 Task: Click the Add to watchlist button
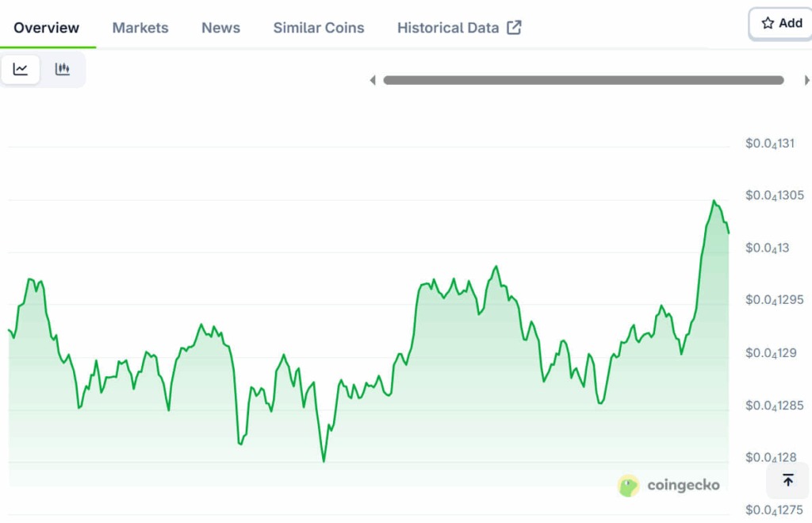(781, 24)
